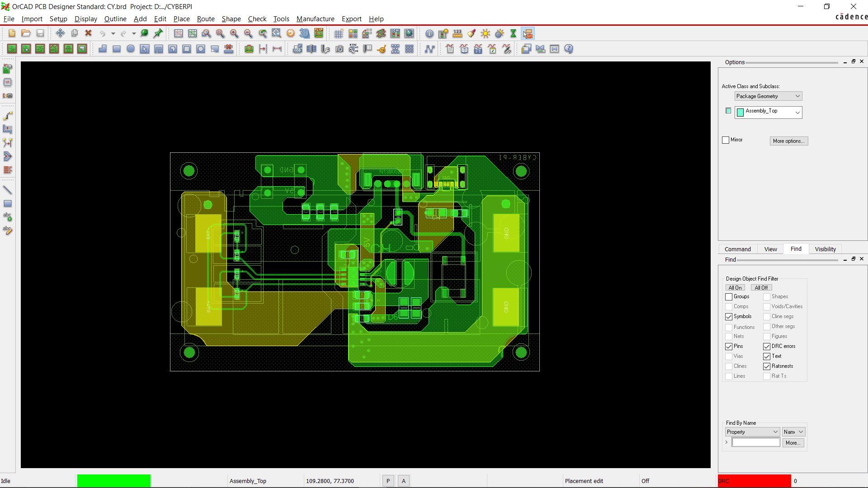The height and width of the screenshot is (488, 868).
Task: Click the red X delete icon
Action: click(89, 33)
